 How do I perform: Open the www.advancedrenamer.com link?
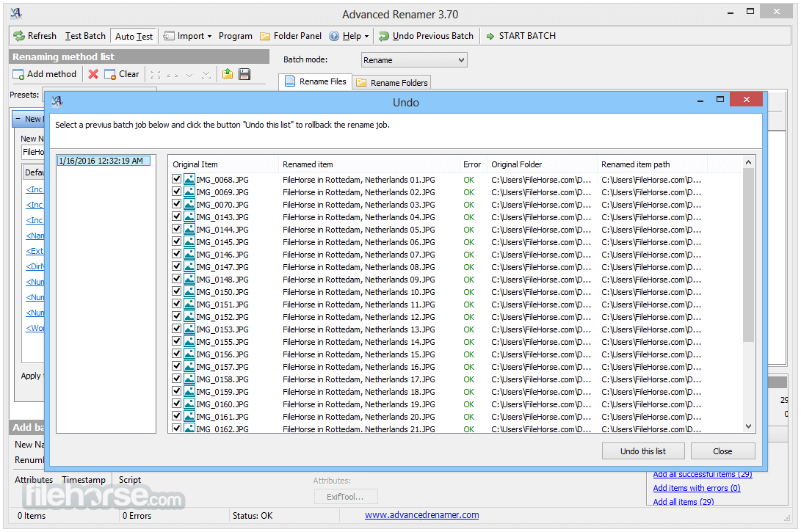422,514
